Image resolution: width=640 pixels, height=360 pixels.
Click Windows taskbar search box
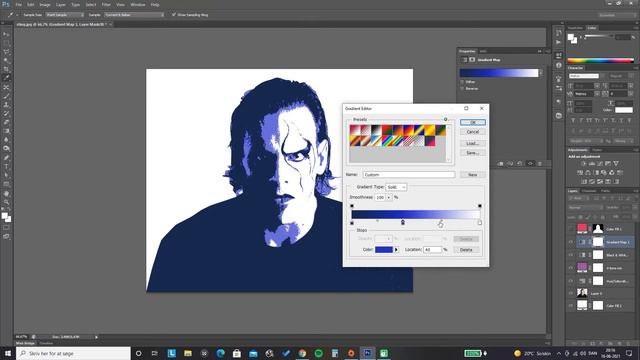click(x=73, y=353)
